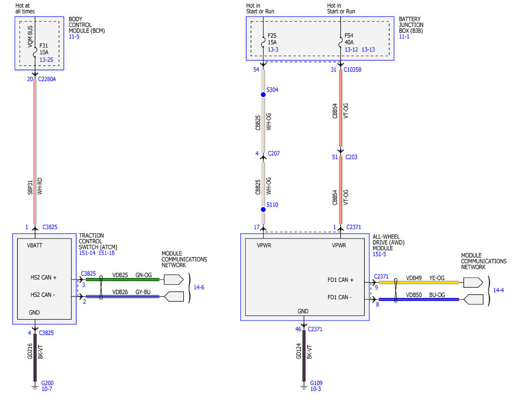Click the VDB25 circuit label

pos(120,275)
